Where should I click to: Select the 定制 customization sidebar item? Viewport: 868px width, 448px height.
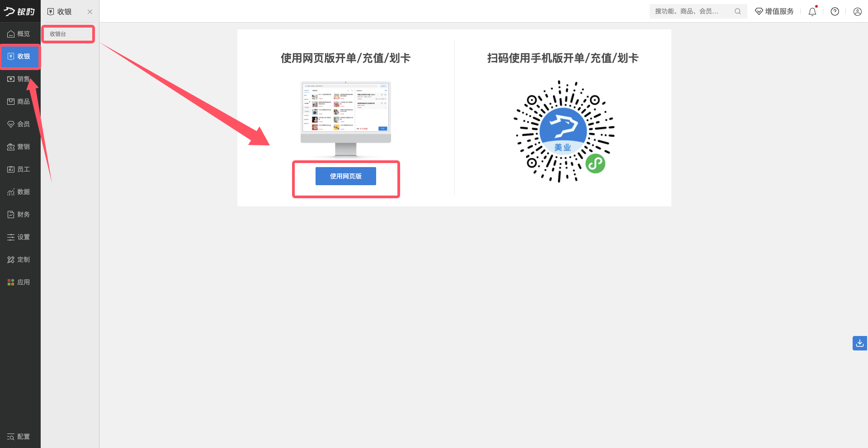click(x=19, y=260)
